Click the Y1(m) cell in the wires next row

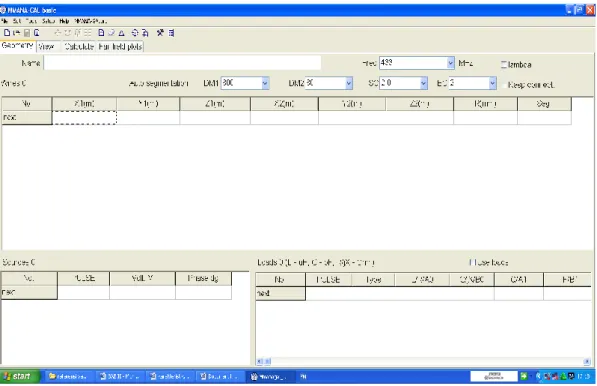coord(148,118)
